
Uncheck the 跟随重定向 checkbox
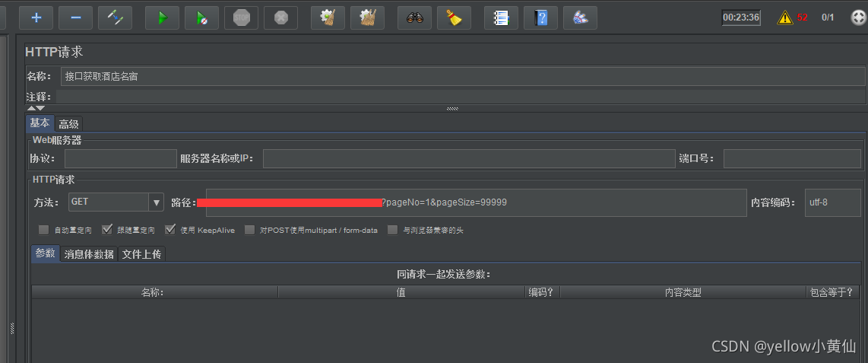107,230
